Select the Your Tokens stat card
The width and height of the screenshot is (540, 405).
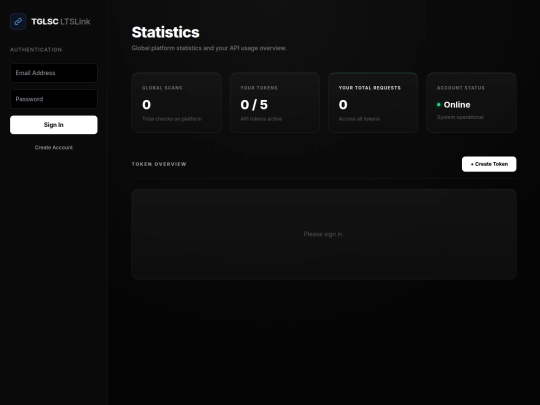(x=275, y=103)
